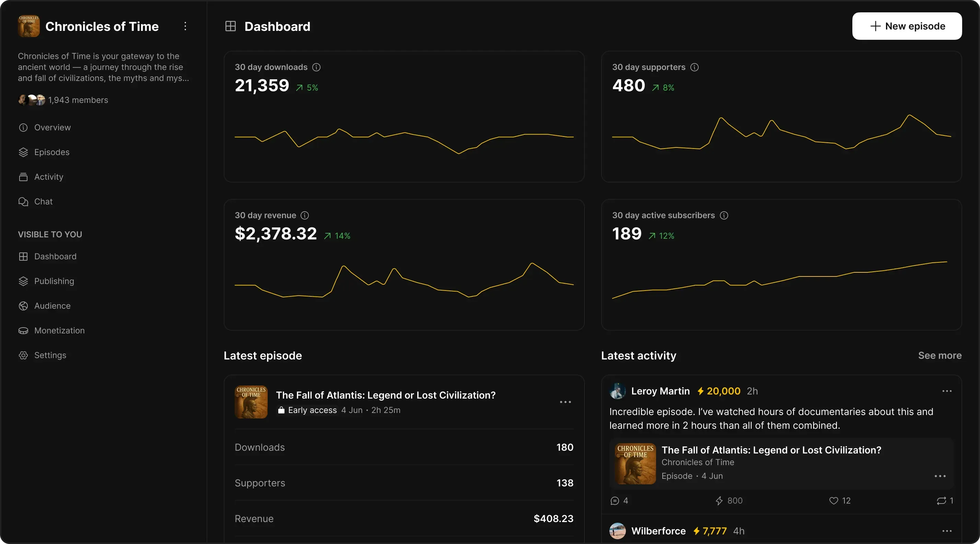The image size is (980, 544).
Task: Open the options menu on Leroy Martin's activity
Action: 946,391
